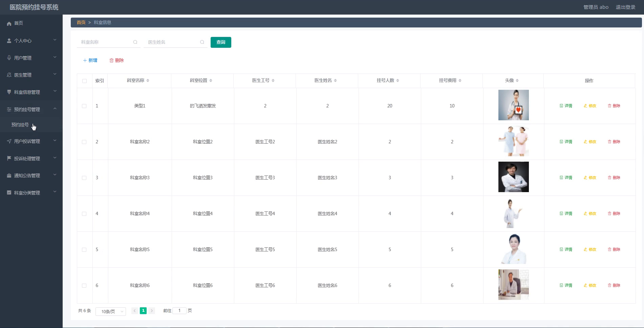Screen dimensions: 644x328
Task: Click 删除 for row 类型1
Action: tap(614, 106)
